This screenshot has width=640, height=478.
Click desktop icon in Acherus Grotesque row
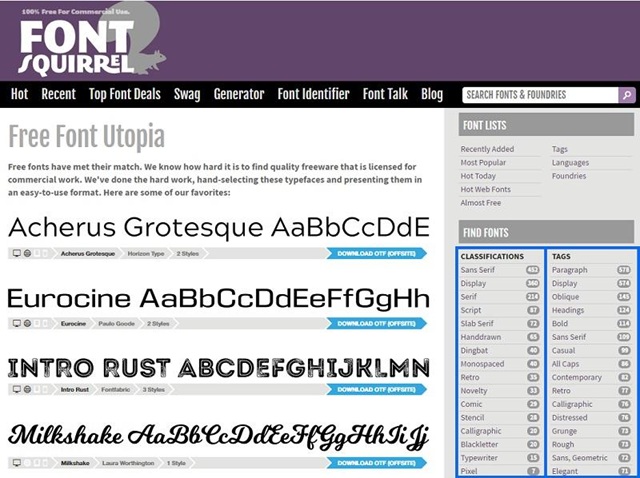pyautogui.click(x=16, y=254)
